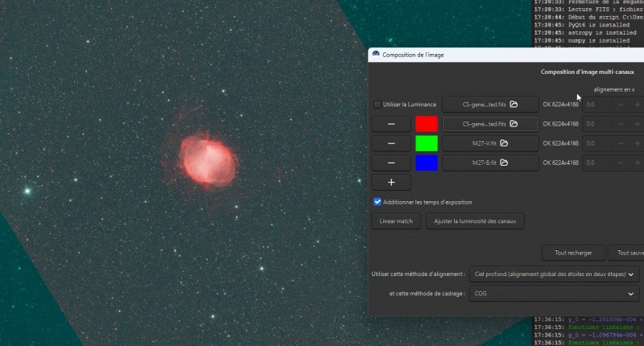644x346 pixels.
Task: Decrease x alignment for Luminance row
Action: [621, 105]
